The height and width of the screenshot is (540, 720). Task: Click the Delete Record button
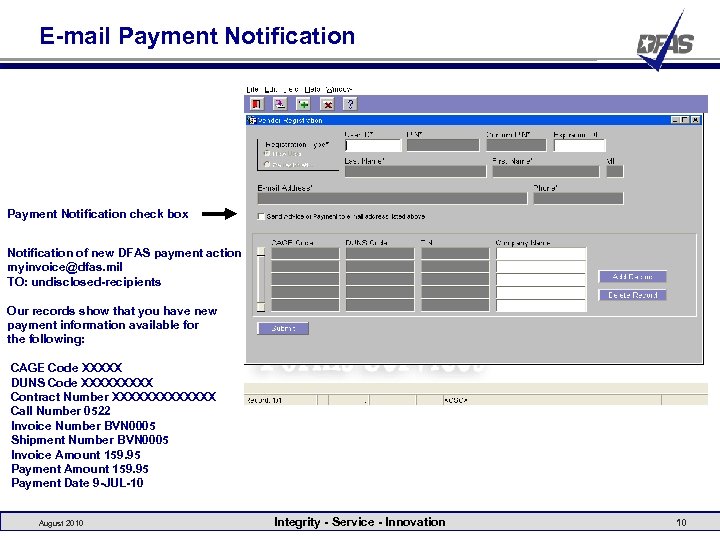[633, 295]
